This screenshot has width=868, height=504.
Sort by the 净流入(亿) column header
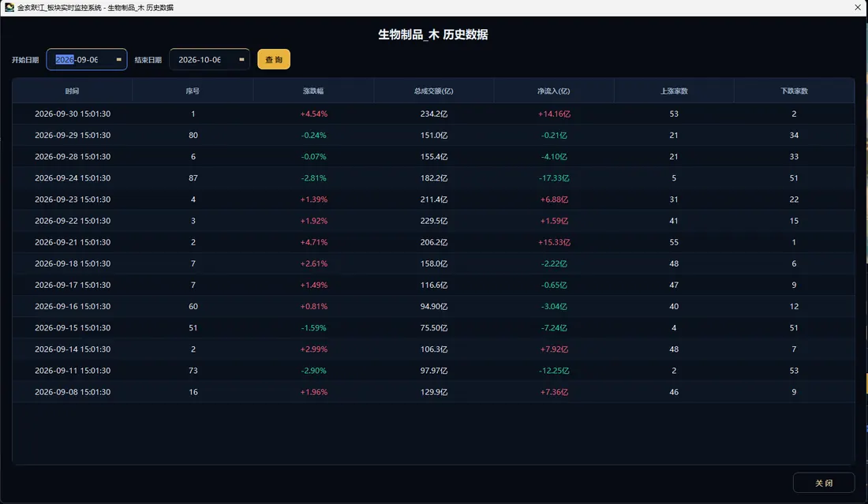click(554, 91)
